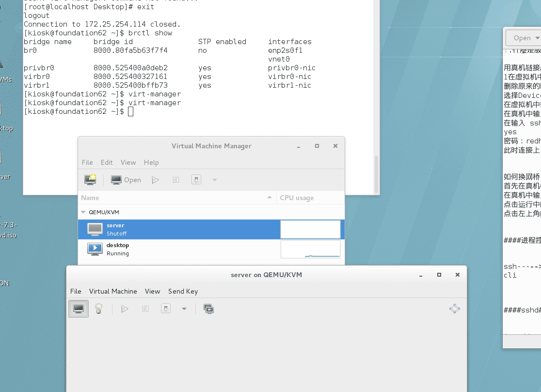The image size is (541, 392).
Task: Open Help menu in Virtual Machine Manager
Action: (151, 162)
